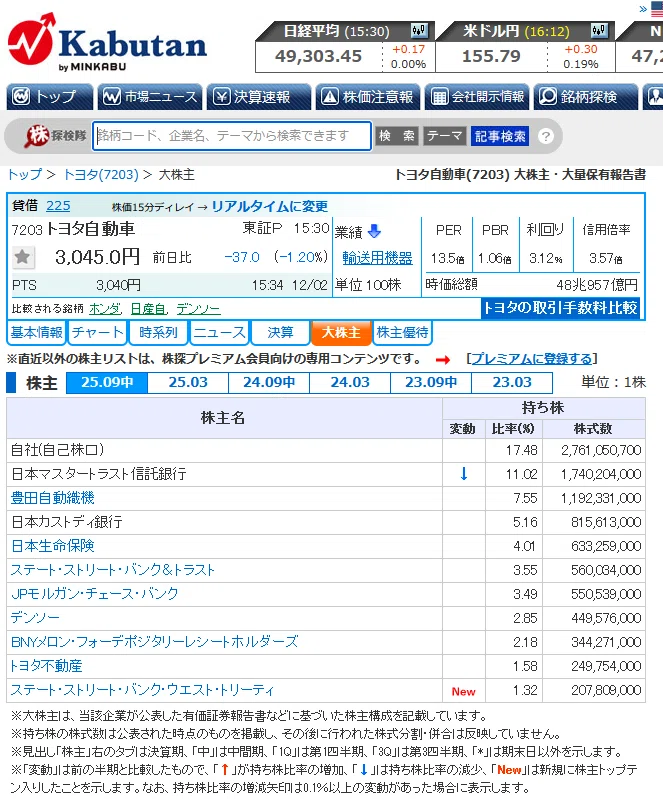Open ステート・ストリート・バンク&トラスト link
Viewport: 663px width, 799px height.
113,570
